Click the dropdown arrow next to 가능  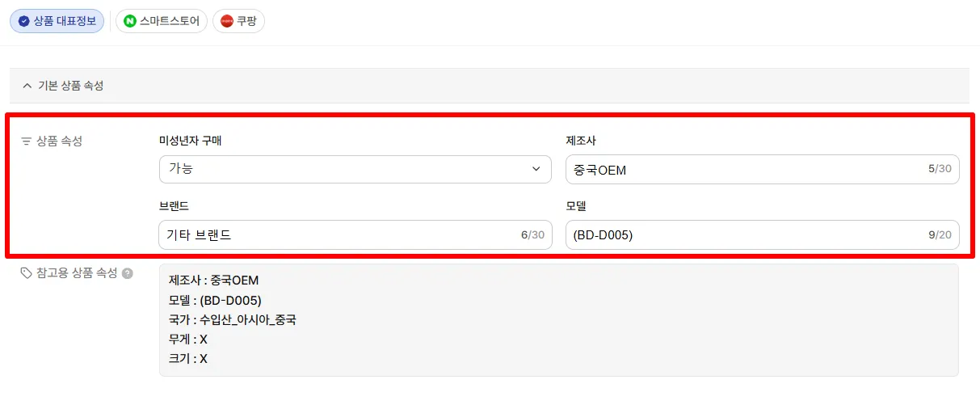[x=536, y=169]
